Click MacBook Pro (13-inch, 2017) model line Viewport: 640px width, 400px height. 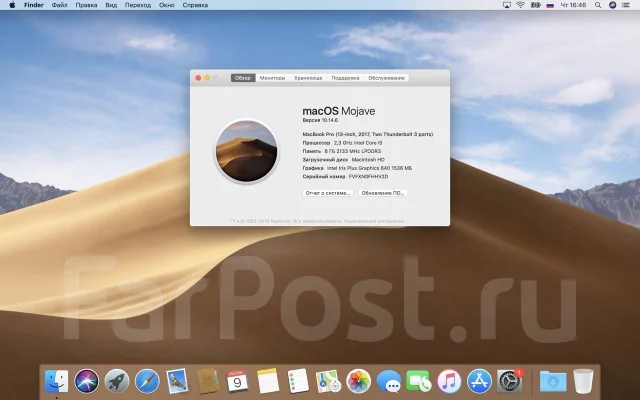tap(367, 134)
